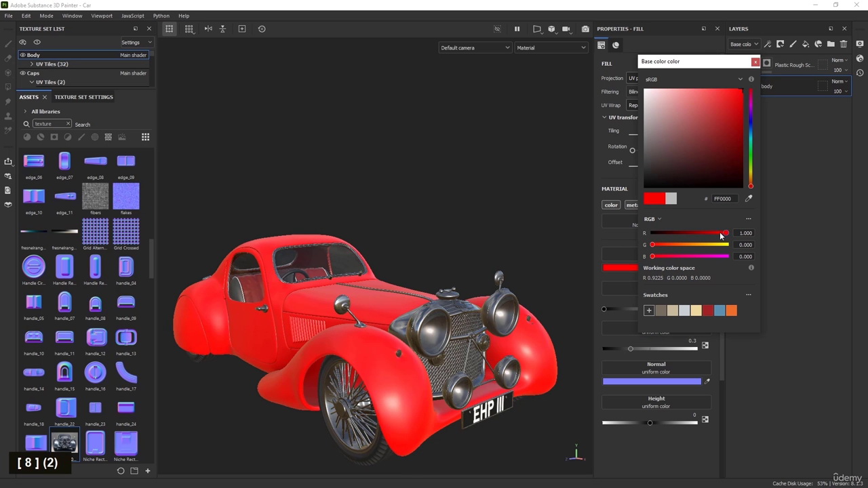Hide the Body texture set

22,55
